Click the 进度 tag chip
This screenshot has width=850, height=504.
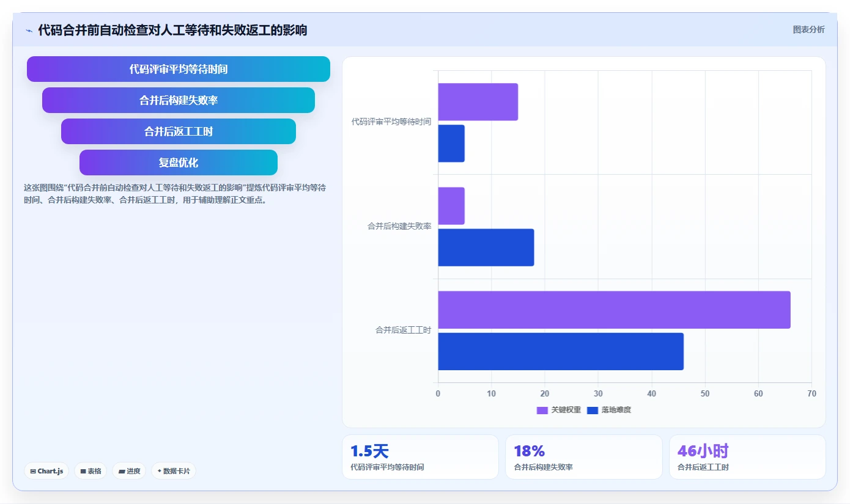pyautogui.click(x=129, y=471)
